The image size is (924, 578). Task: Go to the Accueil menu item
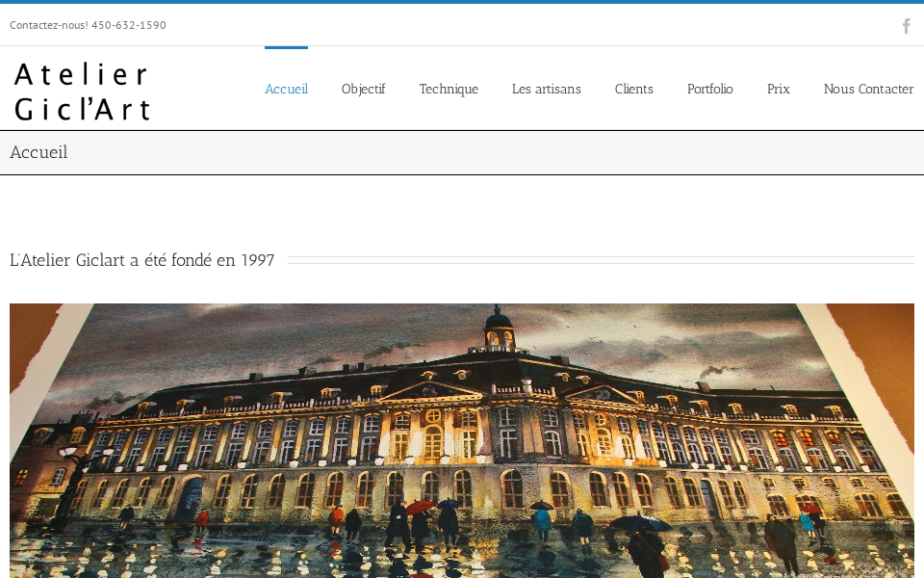(x=286, y=89)
